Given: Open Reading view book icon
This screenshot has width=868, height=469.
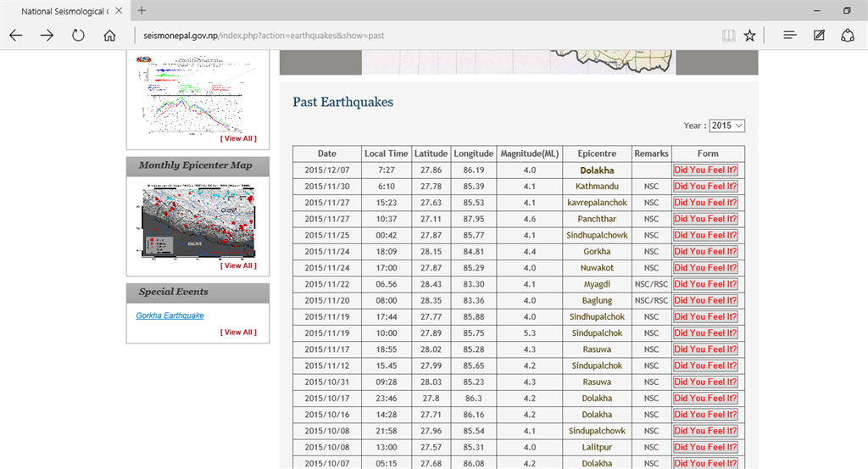Looking at the screenshot, I should click(x=728, y=36).
